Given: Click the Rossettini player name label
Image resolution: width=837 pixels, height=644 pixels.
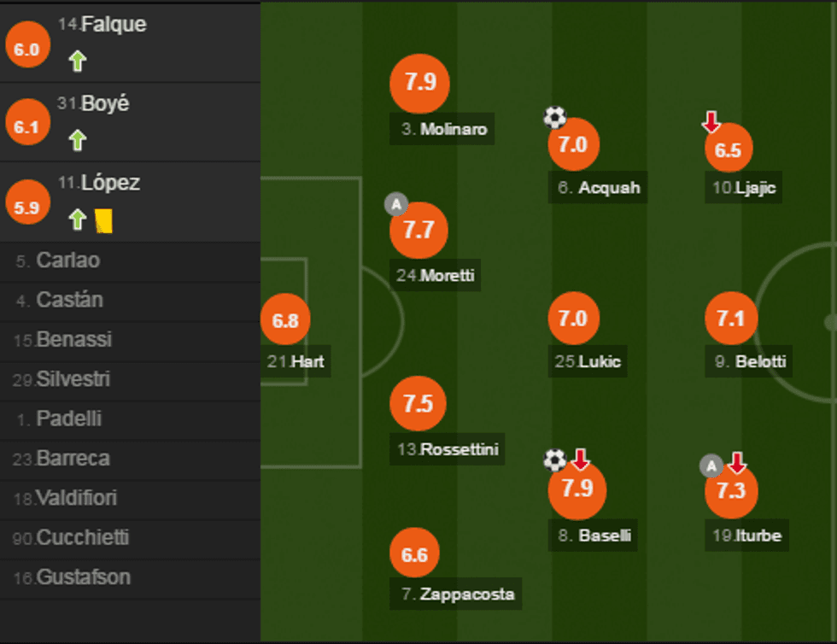Looking at the screenshot, I should pyautogui.click(x=448, y=449).
